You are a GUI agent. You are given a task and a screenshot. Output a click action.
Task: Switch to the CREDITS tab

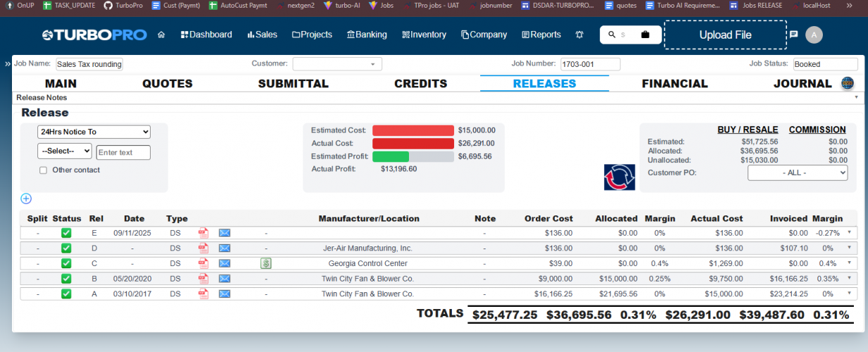tap(421, 84)
